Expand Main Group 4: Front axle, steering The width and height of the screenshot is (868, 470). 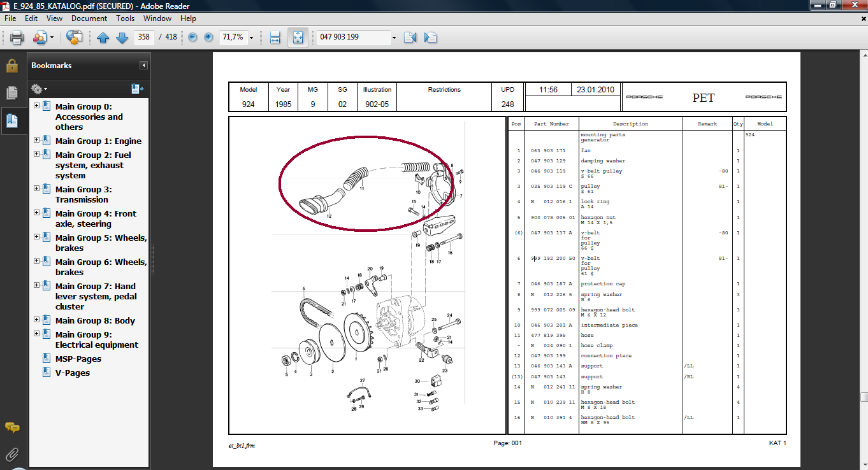36,213
